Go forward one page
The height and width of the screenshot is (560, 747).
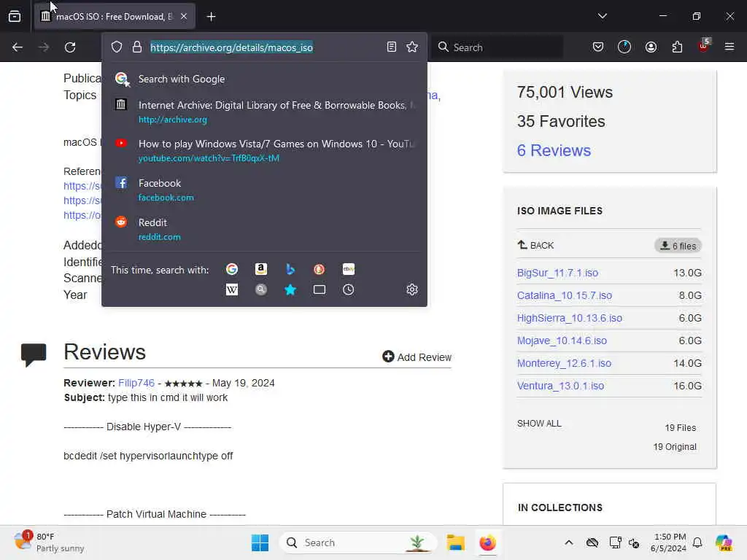(44, 47)
